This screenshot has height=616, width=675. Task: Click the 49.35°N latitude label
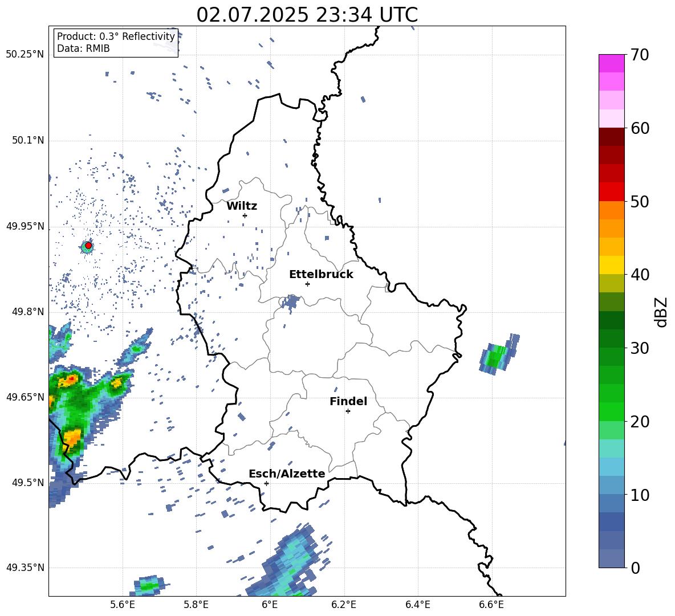click(25, 568)
